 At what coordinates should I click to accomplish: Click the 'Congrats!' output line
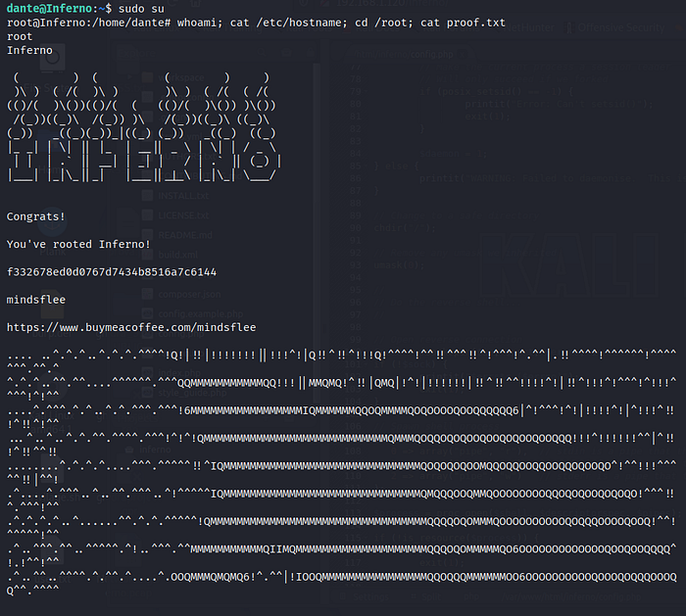pos(36,215)
